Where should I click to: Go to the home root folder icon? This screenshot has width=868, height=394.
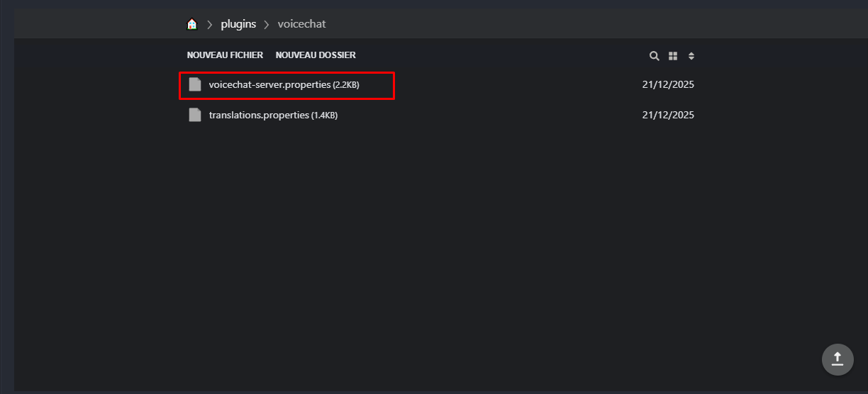tap(191, 24)
